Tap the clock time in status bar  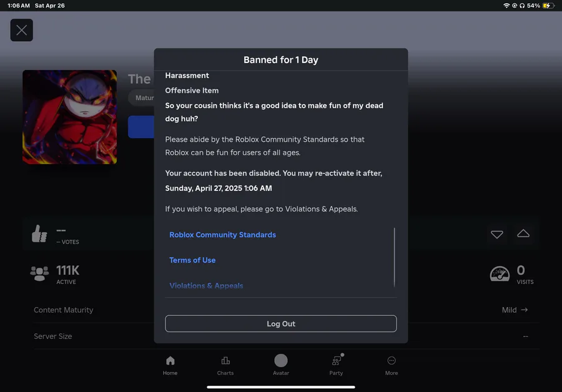coord(19,6)
